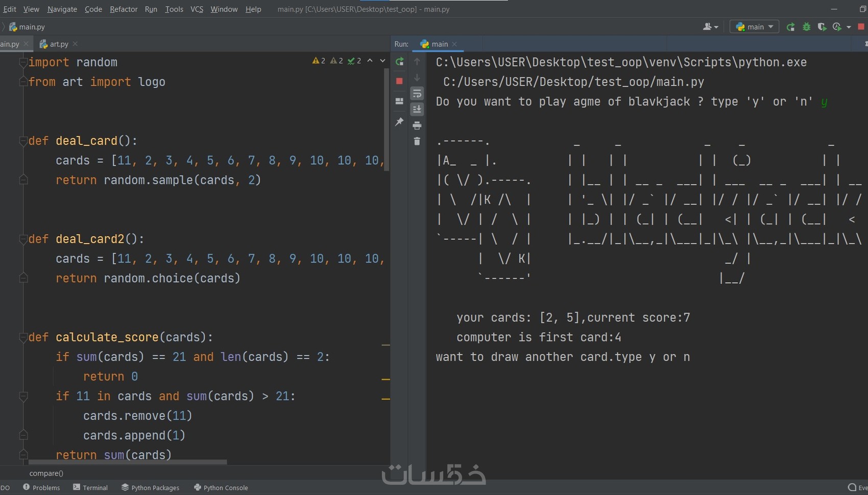This screenshot has width=868, height=495.
Task: Click the compare() breadcrumb in the editor
Action: click(46, 473)
